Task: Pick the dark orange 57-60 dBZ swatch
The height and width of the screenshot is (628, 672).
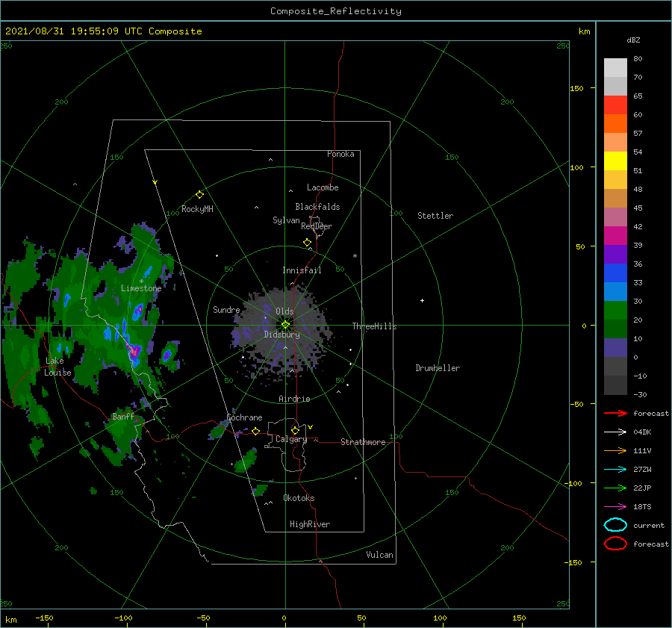Action: click(615, 124)
